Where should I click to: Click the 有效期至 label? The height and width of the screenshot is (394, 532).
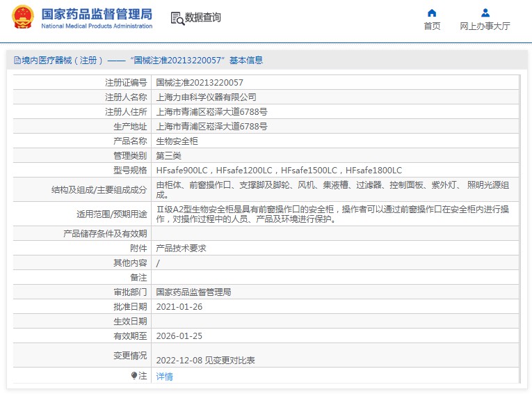[x=130, y=336]
